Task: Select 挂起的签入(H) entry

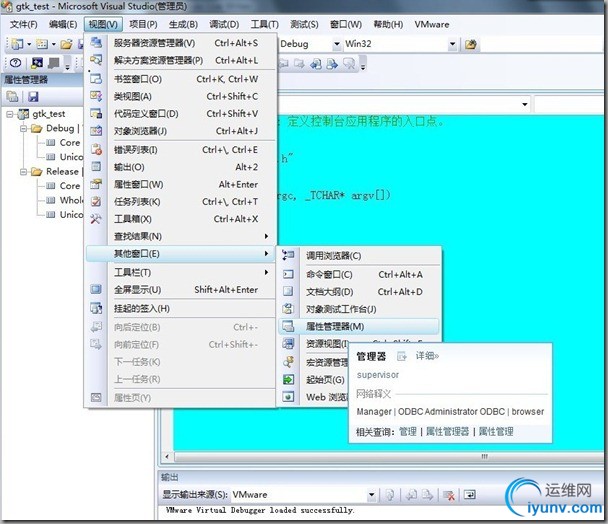Action: click(x=181, y=309)
